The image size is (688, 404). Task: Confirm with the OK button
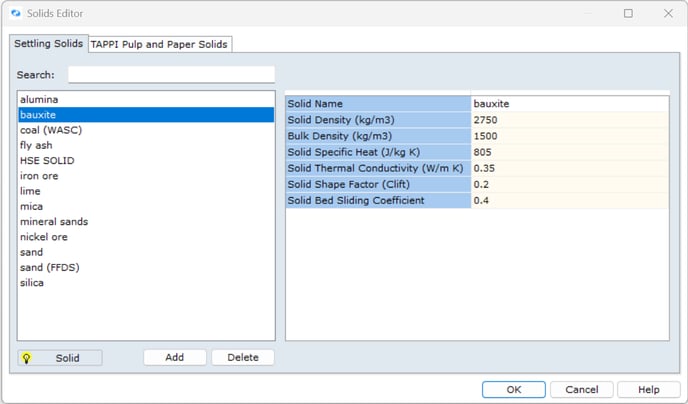click(513, 389)
